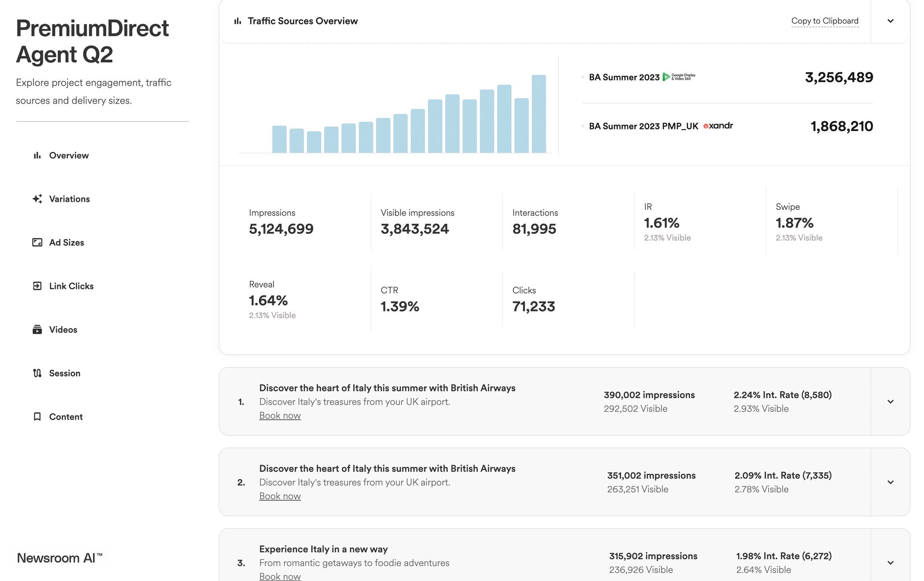Expand variation 2 row chevron
The width and height of the screenshot is (924, 581).
tap(890, 482)
